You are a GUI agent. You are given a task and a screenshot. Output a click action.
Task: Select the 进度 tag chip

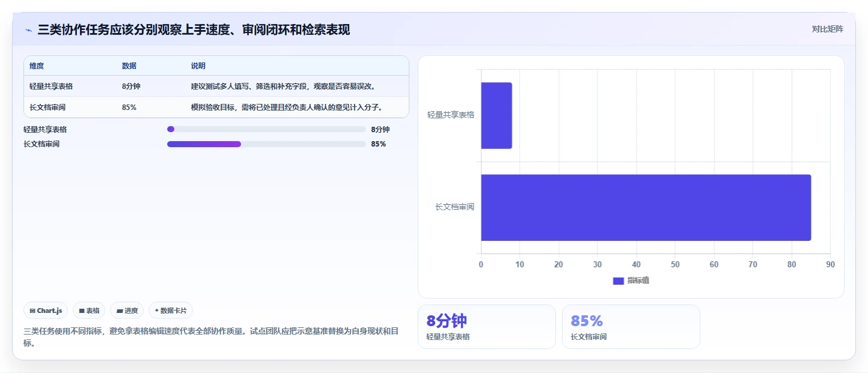click(127, 311)
